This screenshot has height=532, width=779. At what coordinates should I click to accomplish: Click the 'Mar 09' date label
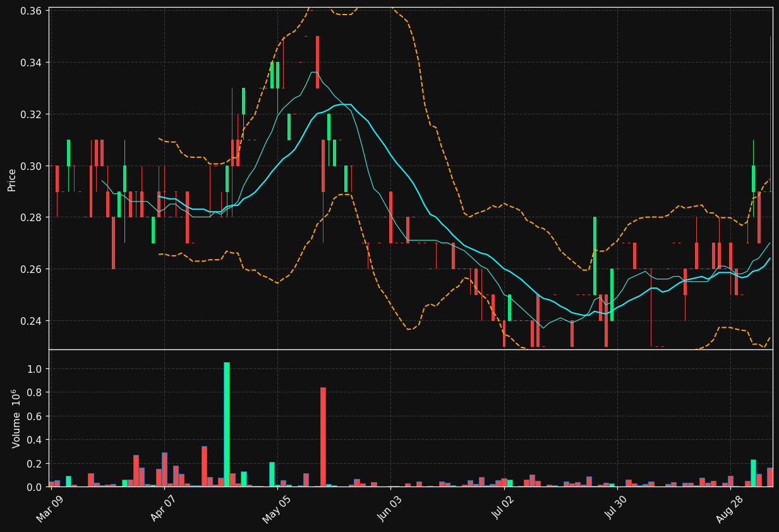coord(51,508)
